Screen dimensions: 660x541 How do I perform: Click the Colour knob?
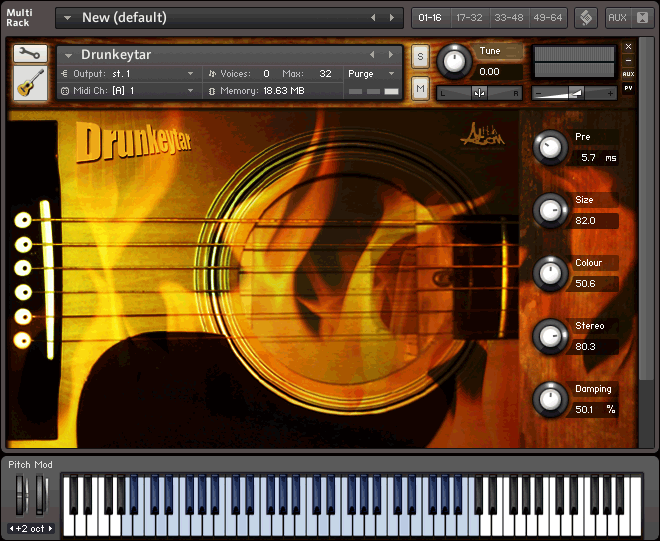click(550, 273)
